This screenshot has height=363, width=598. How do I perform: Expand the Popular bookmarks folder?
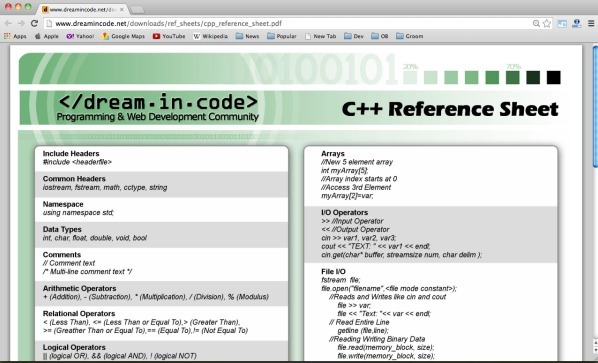tap(281, 36)
